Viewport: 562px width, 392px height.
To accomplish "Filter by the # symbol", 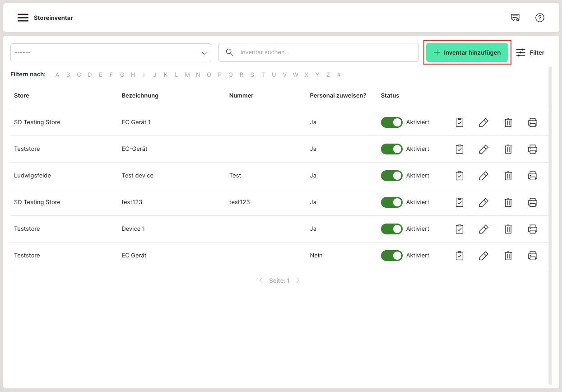I will (339, 75).
